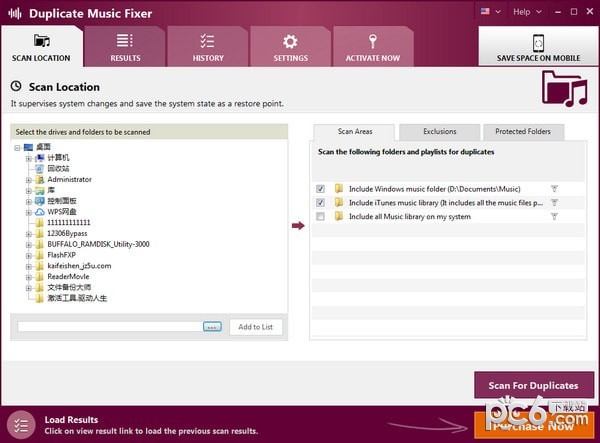Click the arrow to add folder to scan areas

coord(298,226)
